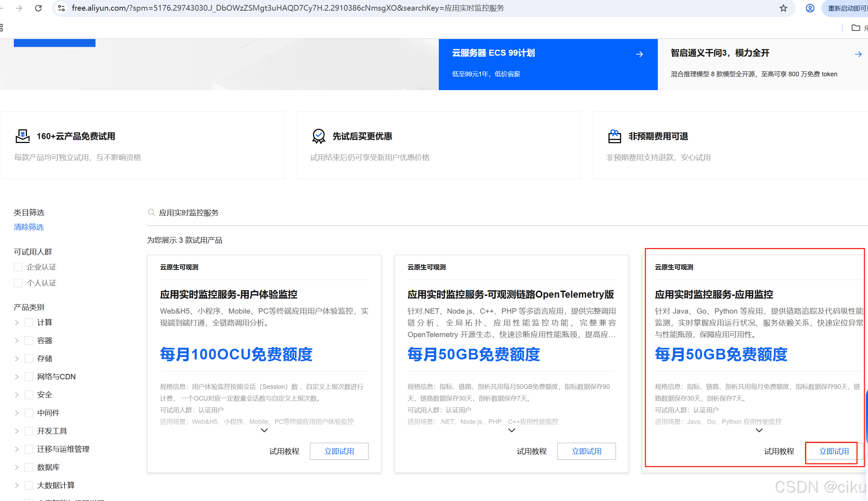Expand the 迁移与运维管理 chevron

pos(17,449)
